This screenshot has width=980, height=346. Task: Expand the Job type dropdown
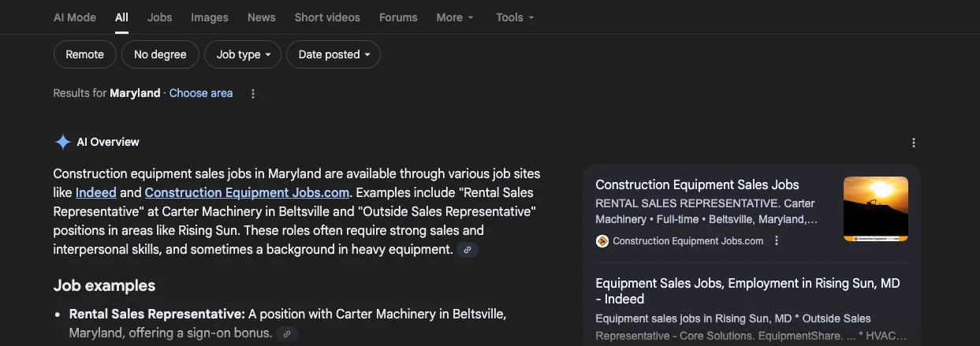243,54
